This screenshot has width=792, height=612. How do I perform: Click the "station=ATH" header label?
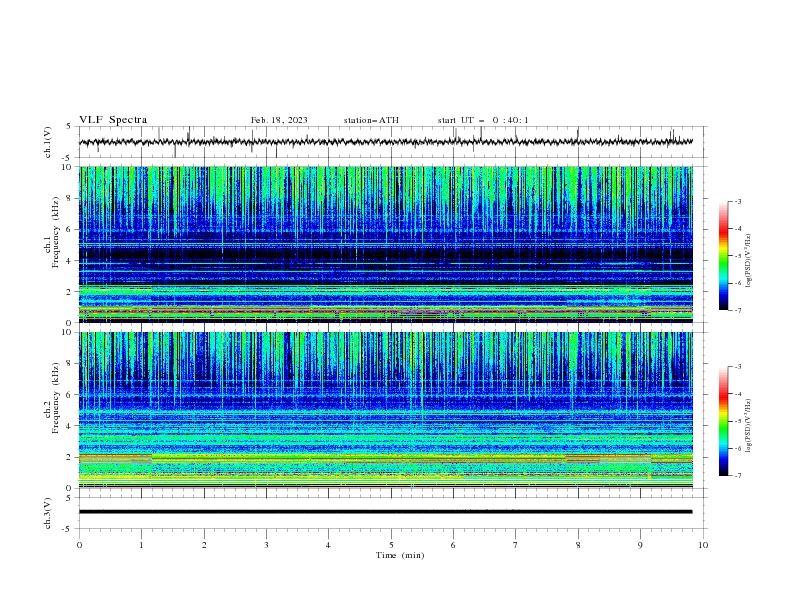coord(371,120)
